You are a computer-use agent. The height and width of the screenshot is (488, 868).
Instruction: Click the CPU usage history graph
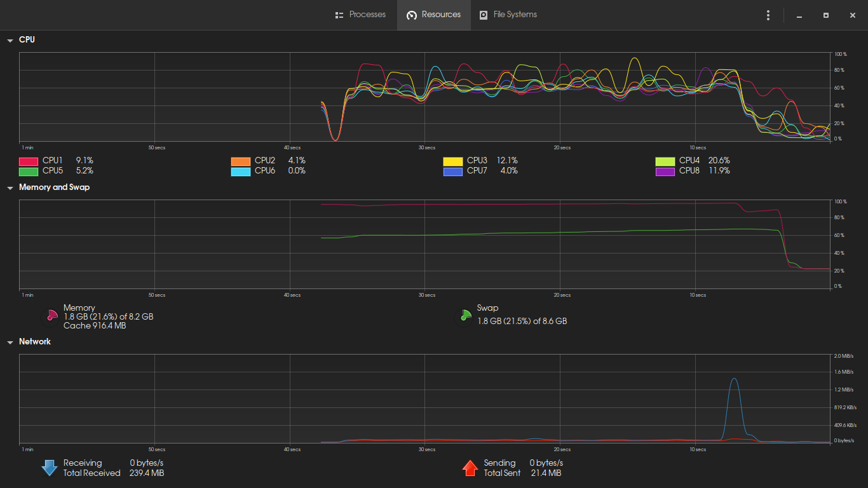(424, 97)
